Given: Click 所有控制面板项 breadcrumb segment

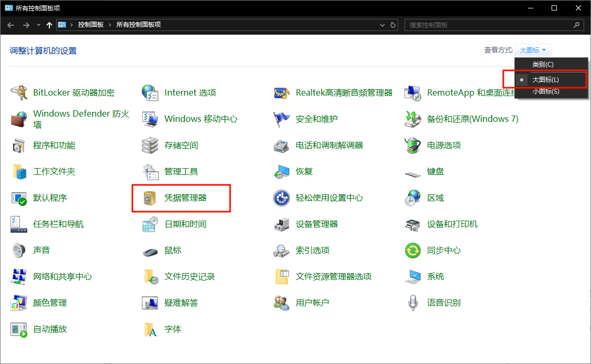Looking at the screenshot, I should pos(139,25).
